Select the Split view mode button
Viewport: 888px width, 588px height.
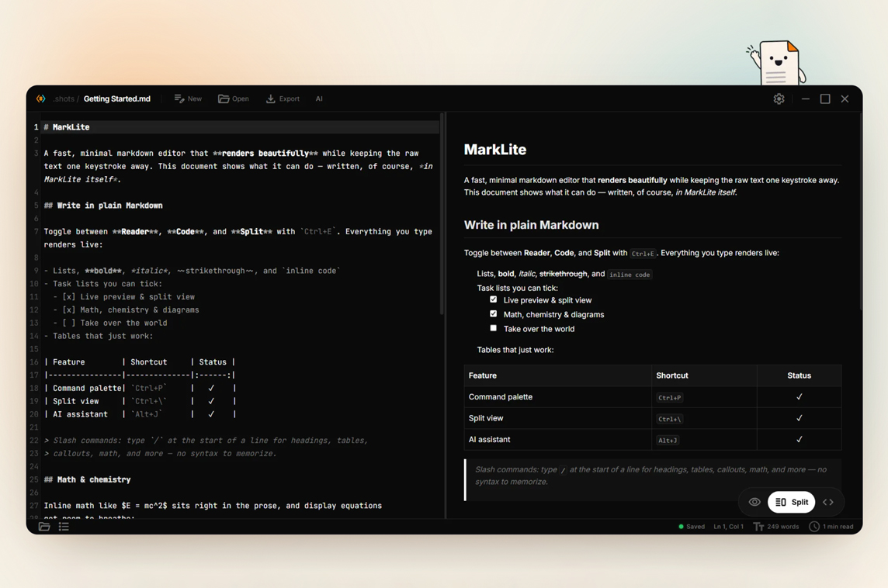(x=791, y=502)
